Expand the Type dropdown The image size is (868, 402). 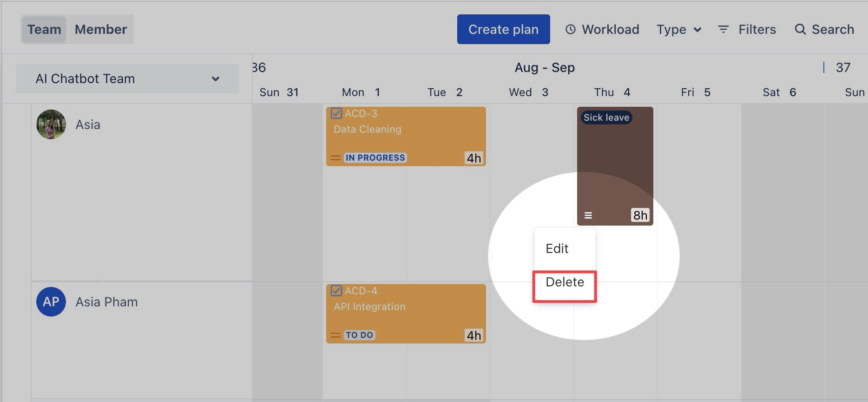point(678,30)
